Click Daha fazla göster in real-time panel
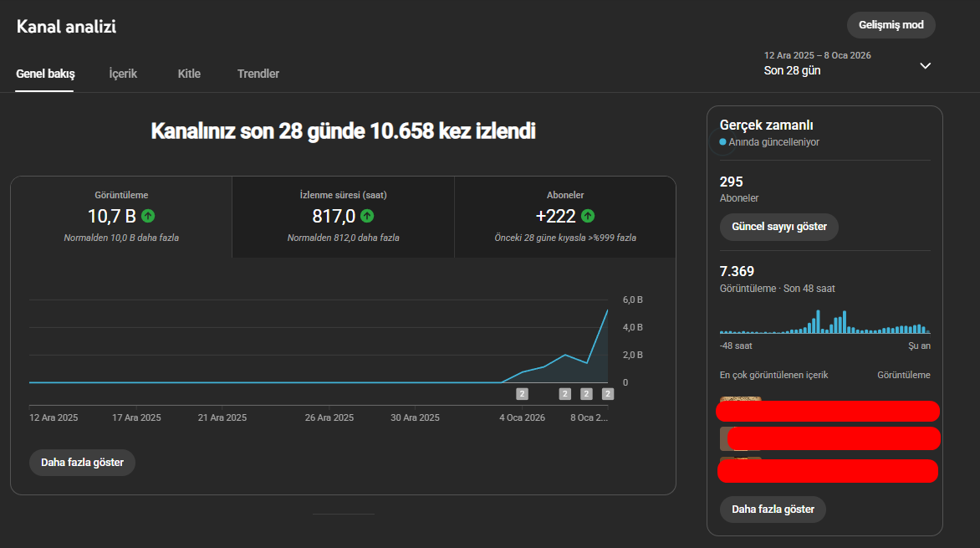This screenshot has height=548, width=980. (x=773, y=510)
